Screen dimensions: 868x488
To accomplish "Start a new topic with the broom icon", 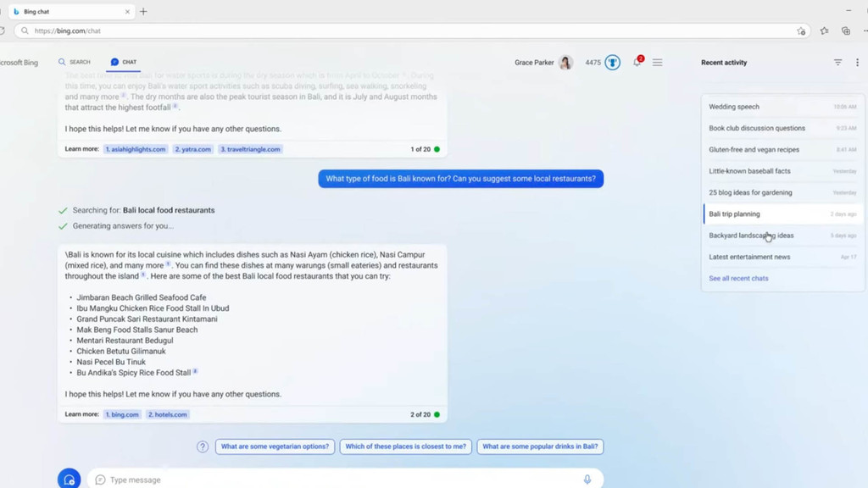I will (68, 479).
